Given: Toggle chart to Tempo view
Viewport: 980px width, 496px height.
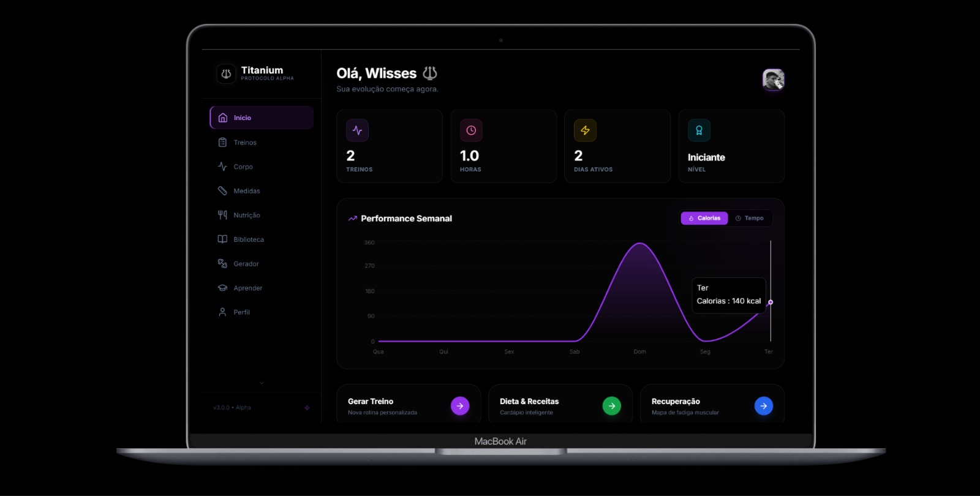Looking at the screenshot, I should click(x=750, y=218).
